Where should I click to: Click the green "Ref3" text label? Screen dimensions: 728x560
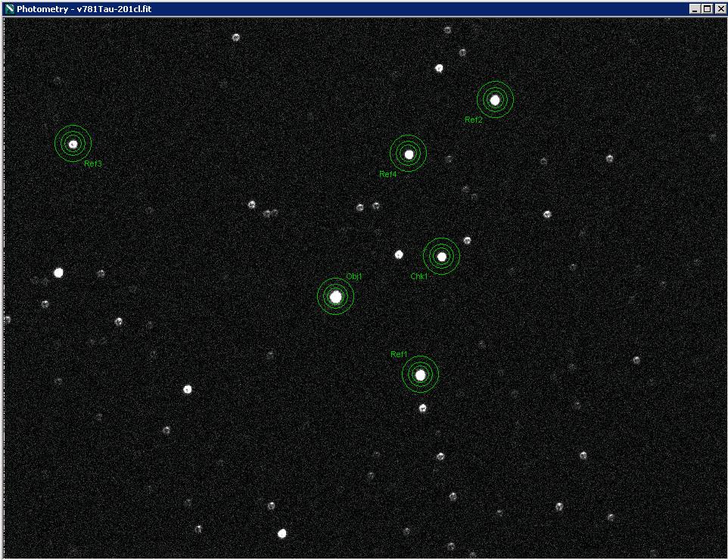(93, 163)
